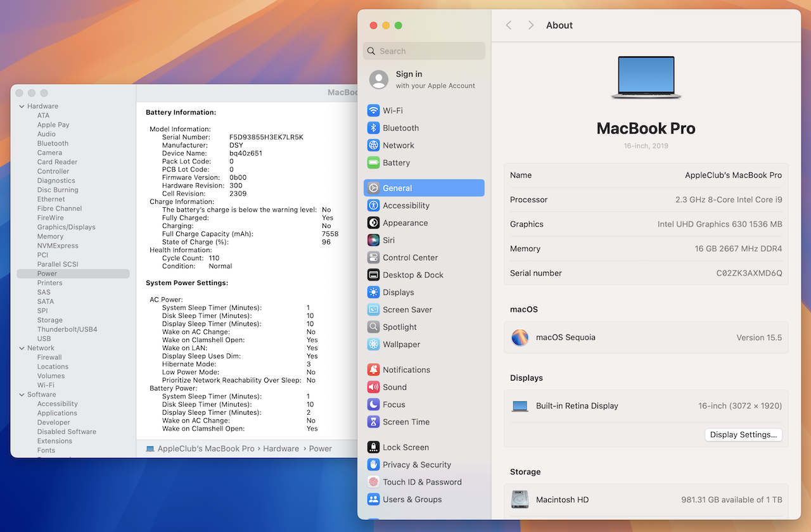Go forward using the forward chevron
Screen dimensions: 811x532
[x=531, y=25]
